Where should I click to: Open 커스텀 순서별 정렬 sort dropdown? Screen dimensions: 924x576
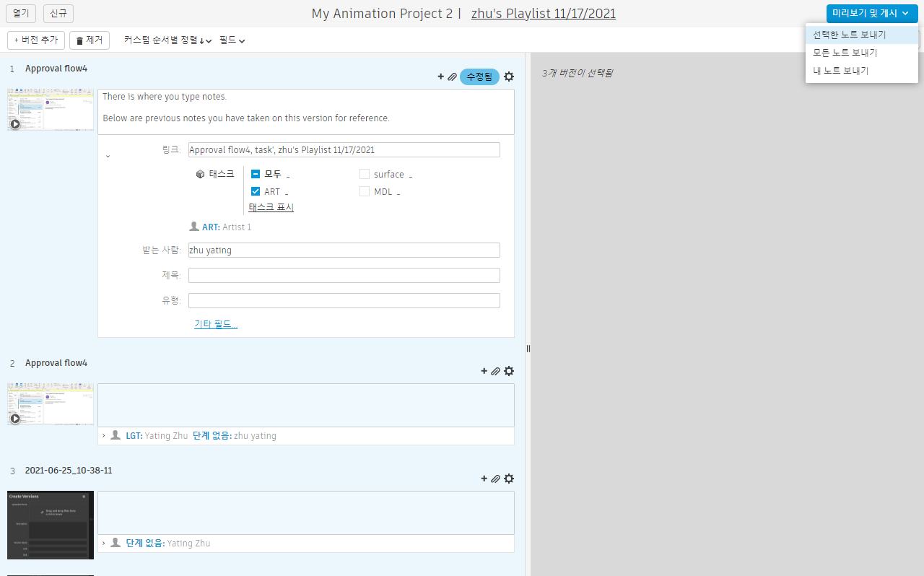tap(167, 40)
